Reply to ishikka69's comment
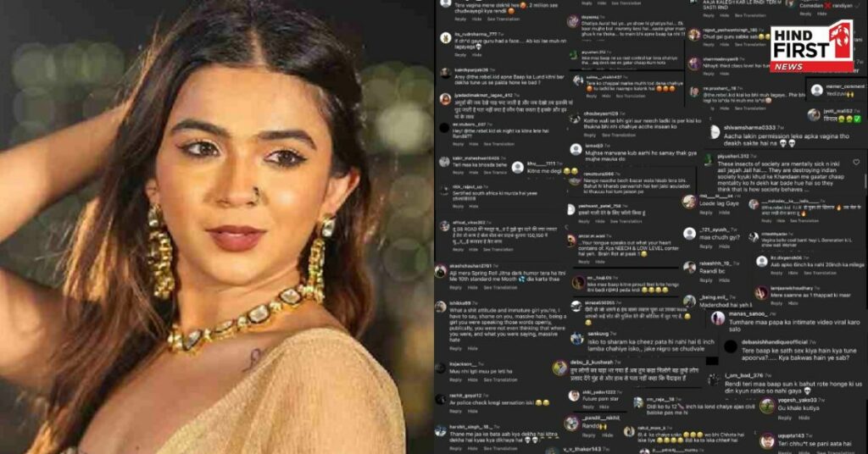This screenshot has width=868, height=454. coord(455,349)
